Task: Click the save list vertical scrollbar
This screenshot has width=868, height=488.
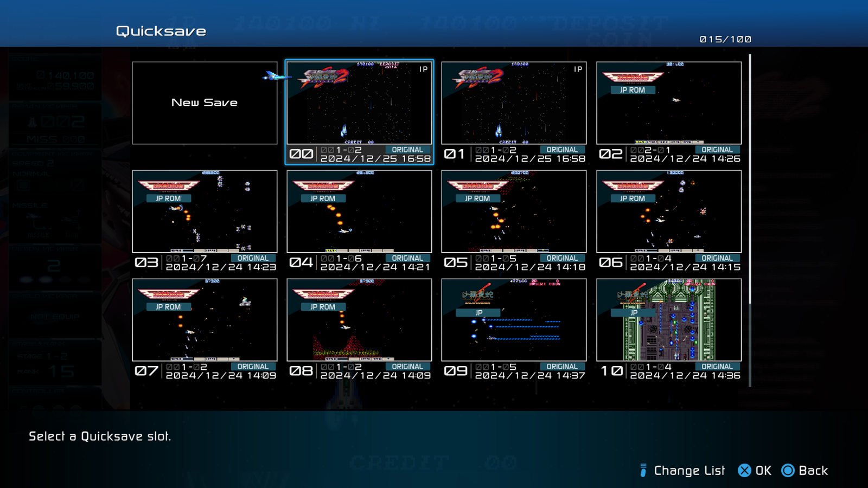Action: [750, 179]
